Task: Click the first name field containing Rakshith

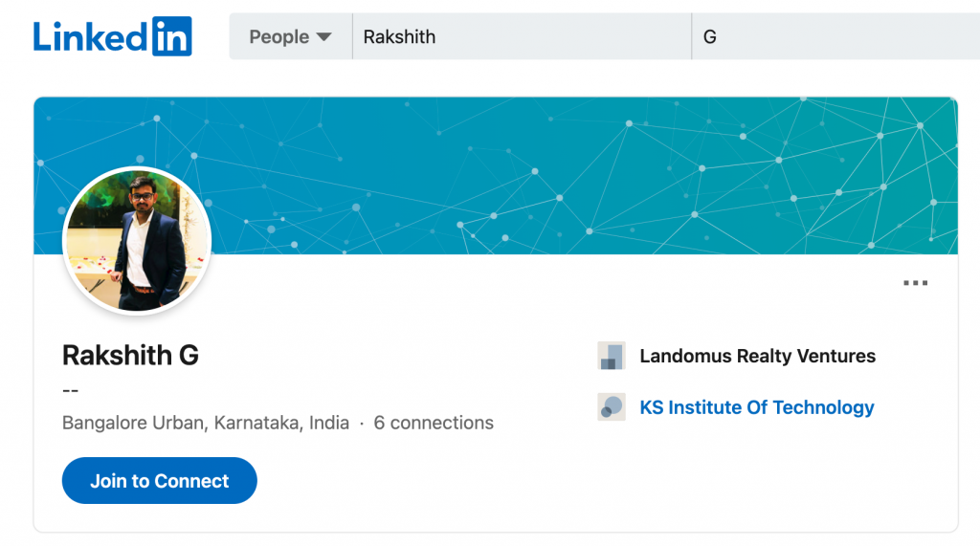Action: pyautogui.click(x=522, y=37)
